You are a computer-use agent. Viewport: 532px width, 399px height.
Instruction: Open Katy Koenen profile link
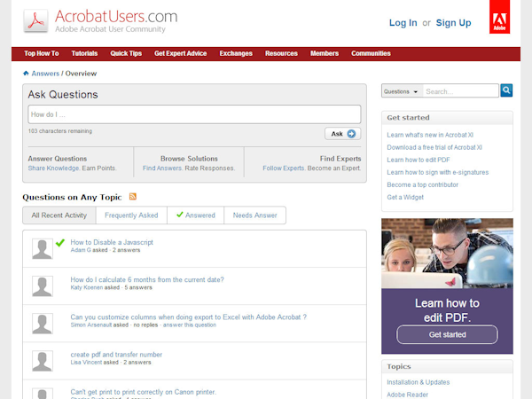[87, 287]
